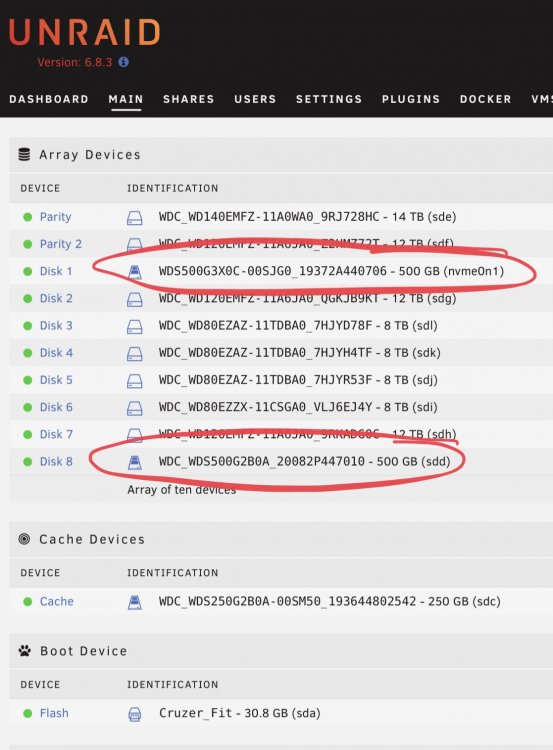553x750 pixels.
Task: Click the green status dot for Disk 3
Action: (28, 326)
